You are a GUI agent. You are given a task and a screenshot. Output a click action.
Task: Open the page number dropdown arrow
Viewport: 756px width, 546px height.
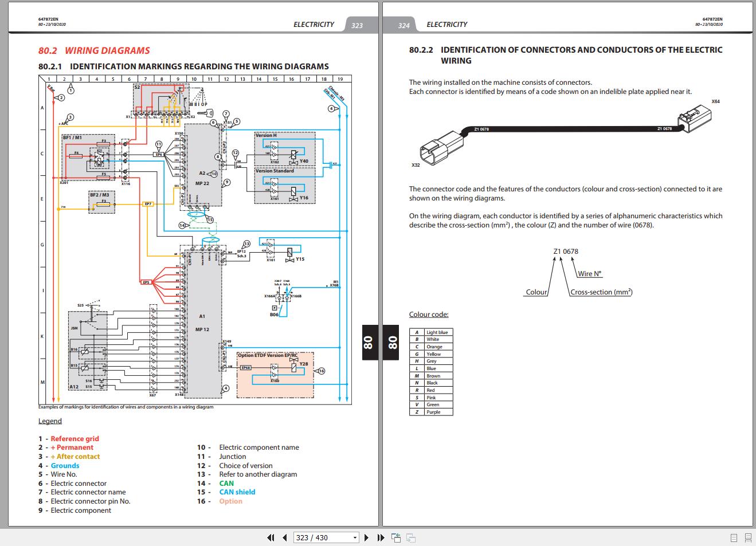(x=354, y=537)
